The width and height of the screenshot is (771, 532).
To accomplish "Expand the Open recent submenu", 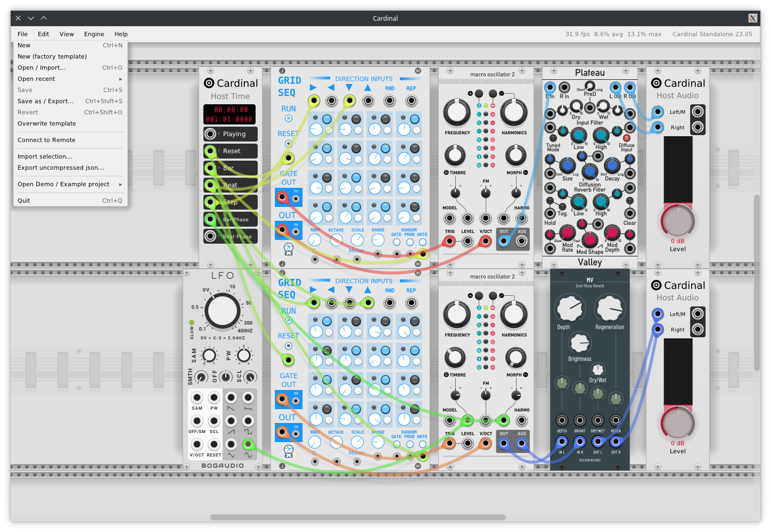I will [70, 79].
